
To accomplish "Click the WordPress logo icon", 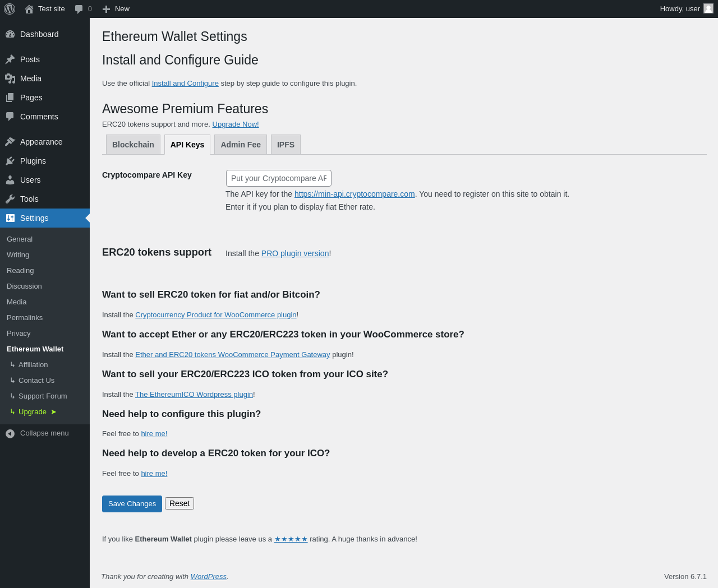I will coord(10,9).
